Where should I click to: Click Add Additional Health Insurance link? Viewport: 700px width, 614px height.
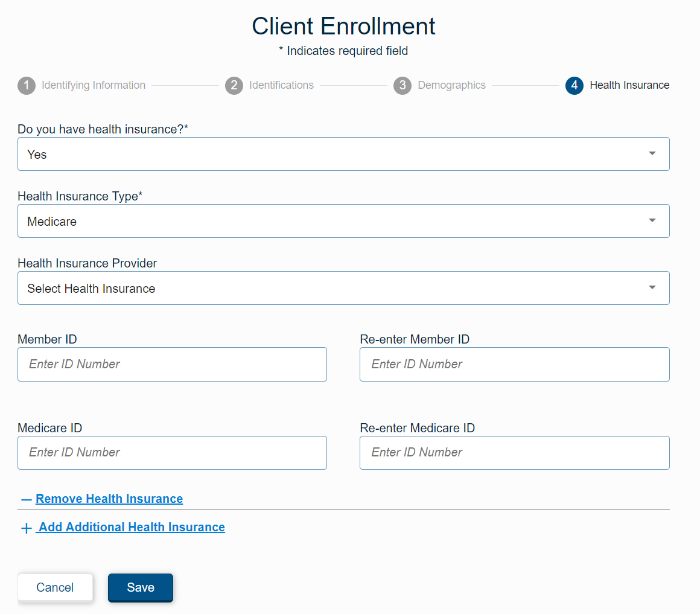point(130,528)
